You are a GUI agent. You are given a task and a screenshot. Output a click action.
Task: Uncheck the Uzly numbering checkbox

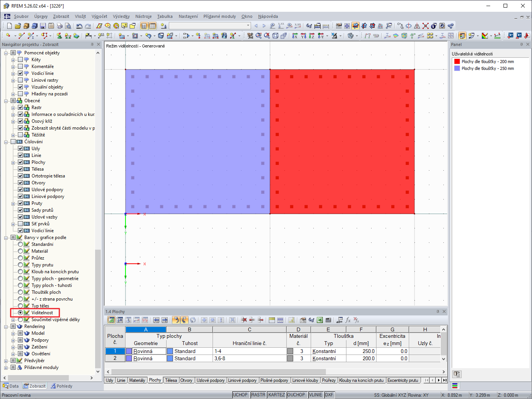coord(21,149)
